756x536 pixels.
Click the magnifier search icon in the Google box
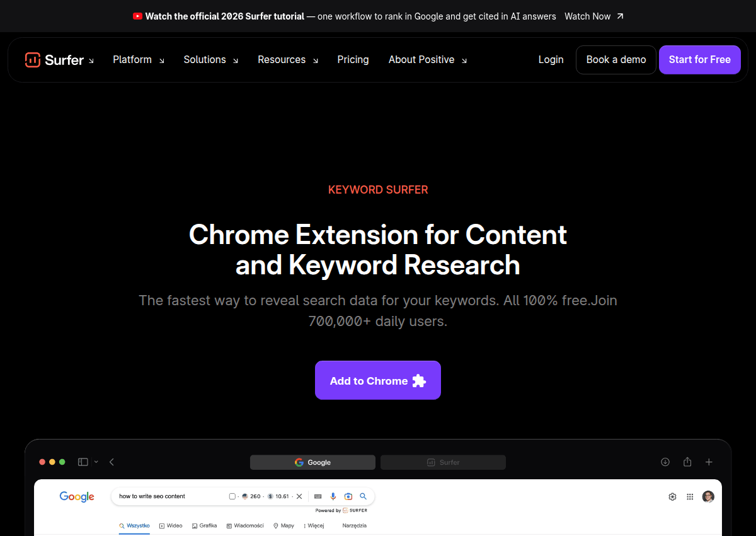click(x=363, y=496)
